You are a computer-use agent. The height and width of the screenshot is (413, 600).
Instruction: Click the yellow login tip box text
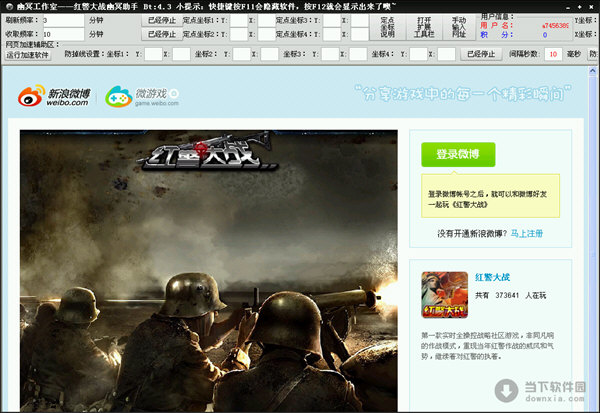coord(487,199)
